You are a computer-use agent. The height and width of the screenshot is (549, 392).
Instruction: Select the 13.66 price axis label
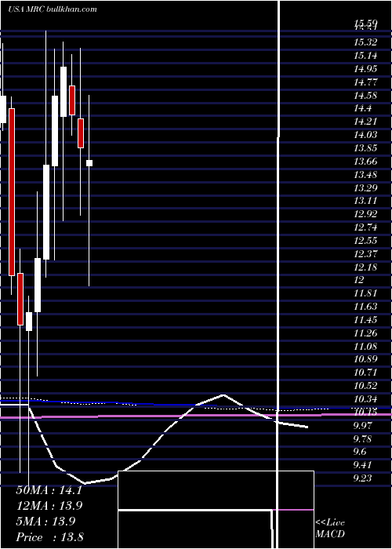coord(365,162)
